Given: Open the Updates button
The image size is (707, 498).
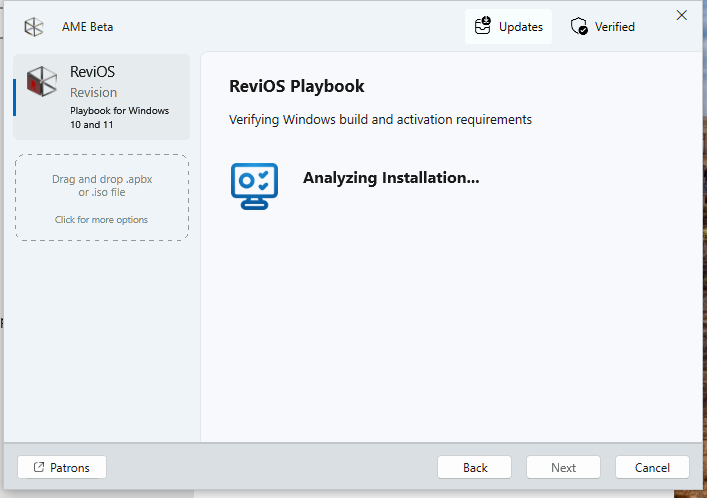Looking at the screenshot, I should (x=508, y=27).
